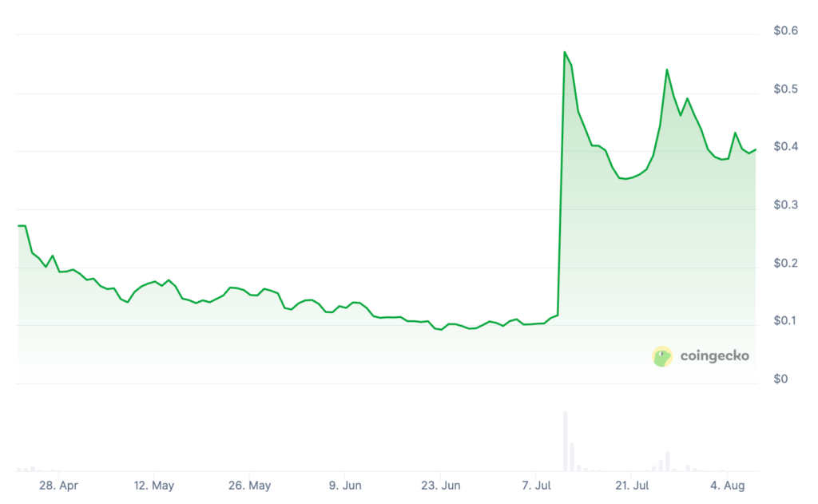Screen dimensions: 818x504
Task: Click the coingecko watermark text
Action: pos(714,356)
